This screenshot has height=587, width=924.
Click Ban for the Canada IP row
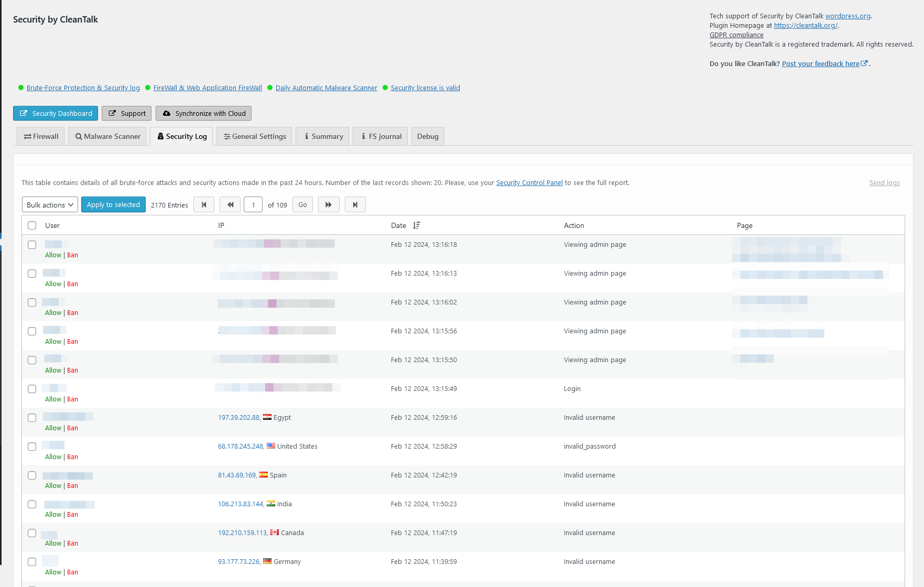pyautogui.click(x=72, y=543)
